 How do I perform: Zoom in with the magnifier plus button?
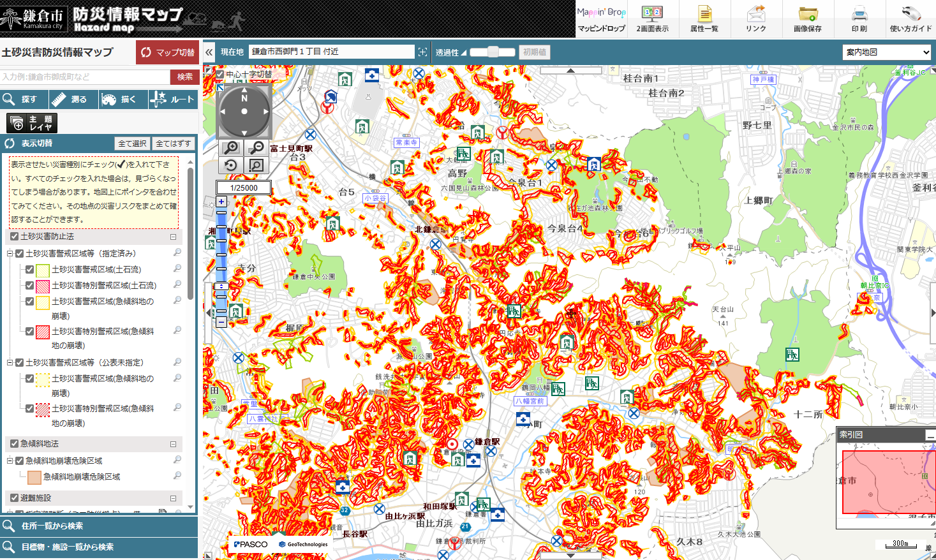[x=231, y=148]
